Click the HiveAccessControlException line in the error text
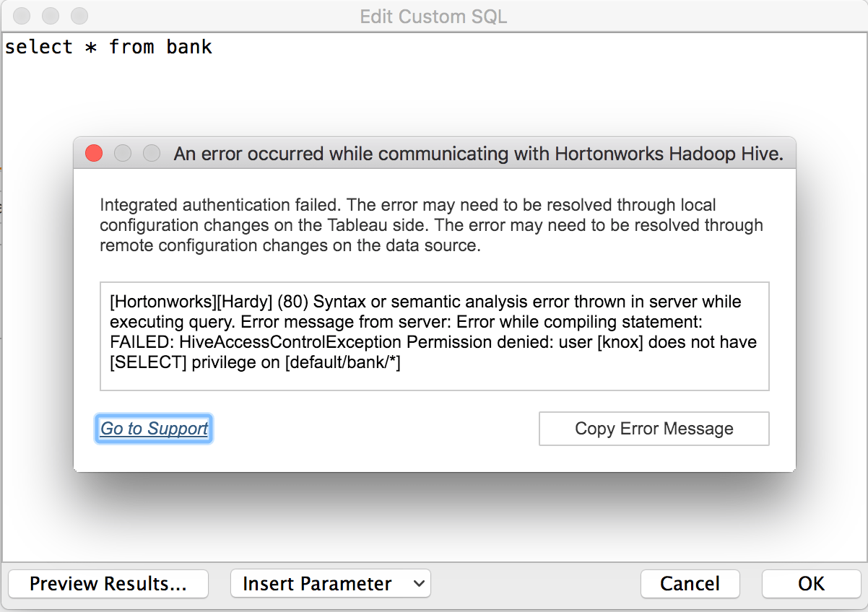The height and width of the screenshot is (612, 868). click(x=433, y=341)
